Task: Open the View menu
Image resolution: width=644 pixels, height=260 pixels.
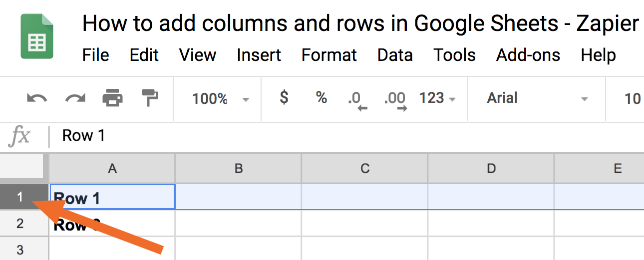Action: coord(198,55)
